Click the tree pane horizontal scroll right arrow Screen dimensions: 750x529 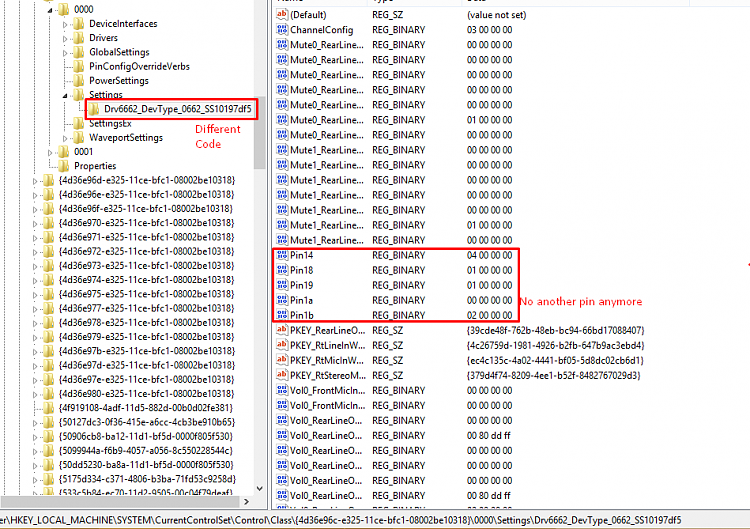[x=246, y=502]
